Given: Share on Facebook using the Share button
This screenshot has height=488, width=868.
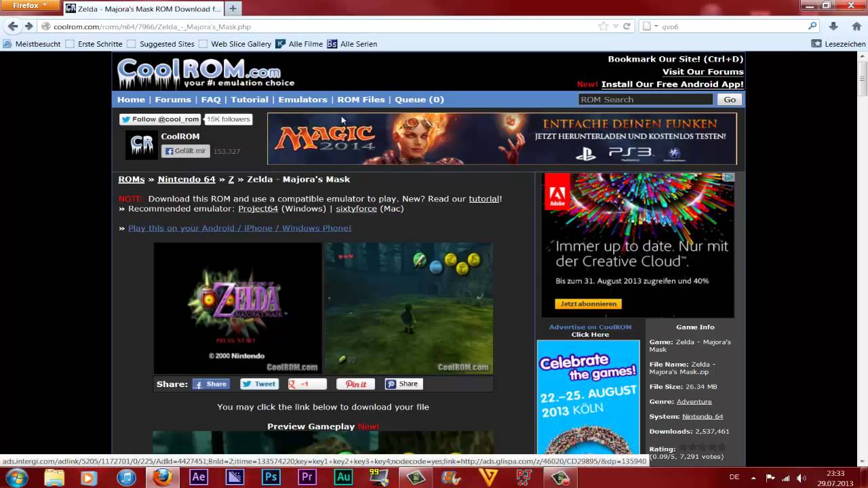Looking at the screenshot, I should pos(211,384).
